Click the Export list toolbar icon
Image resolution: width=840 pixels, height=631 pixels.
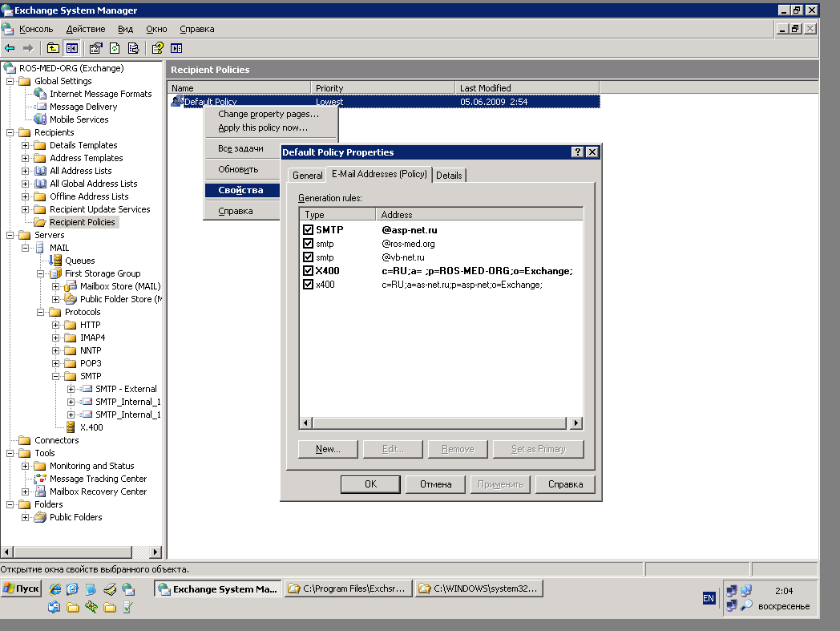[133, 48]
